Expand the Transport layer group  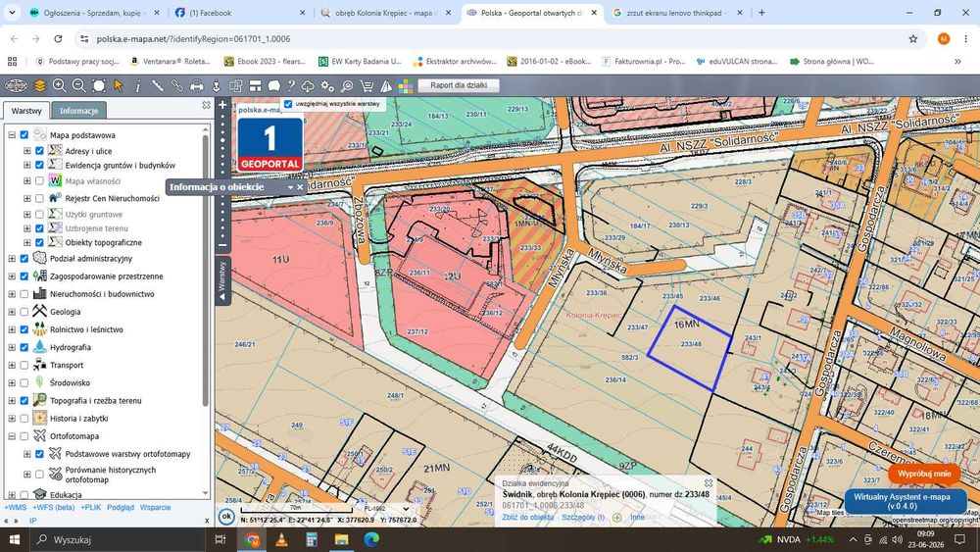coord(12,365)
